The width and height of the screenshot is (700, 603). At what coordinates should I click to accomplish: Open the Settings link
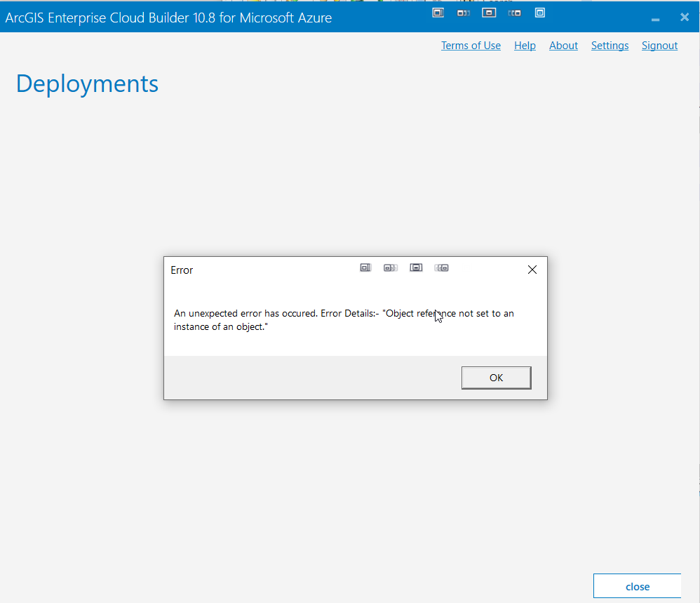[x=610, y=46]
